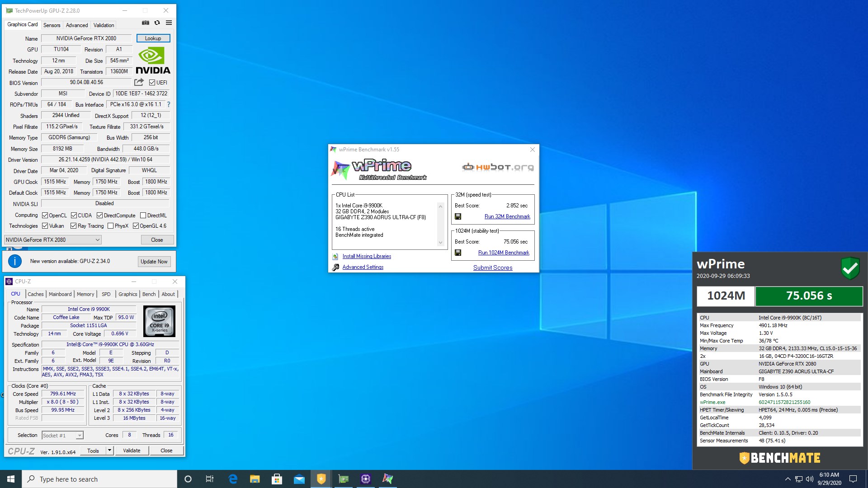The height and width of the screenshot is (488, 868).
Task: Toggle PhysX checkbox
Action: pyautogui.click(x=110, y=226)
